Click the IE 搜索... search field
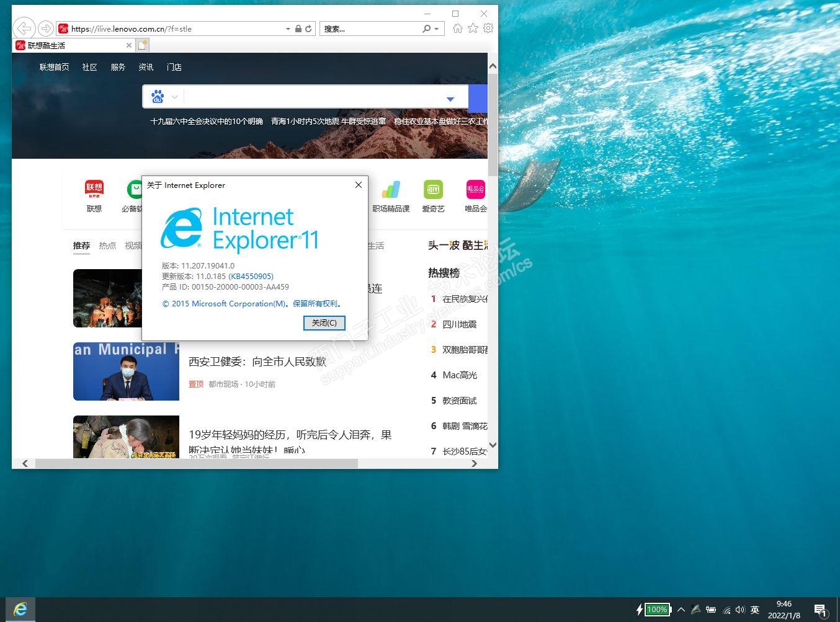Viewport: 840px width, 622px height. click(x=370, y=29)
